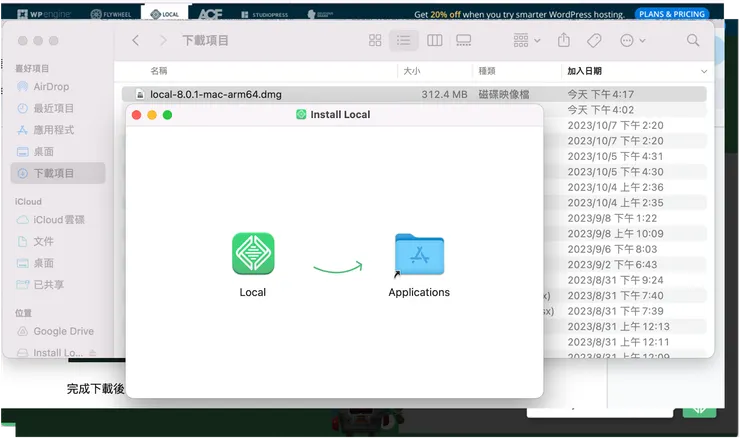The width and height of the screenshot is (740, 438).
Task: Click the 312.4 MB size cell
Action: [444, 94]
